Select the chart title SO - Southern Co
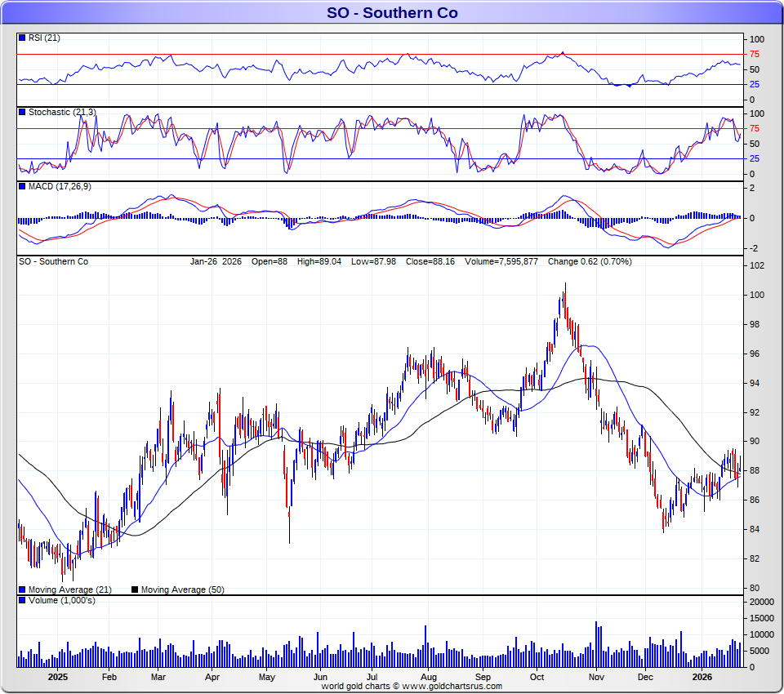Image resolution: width=784 pixels, height=694 pixels. click(x=392, y=12)
